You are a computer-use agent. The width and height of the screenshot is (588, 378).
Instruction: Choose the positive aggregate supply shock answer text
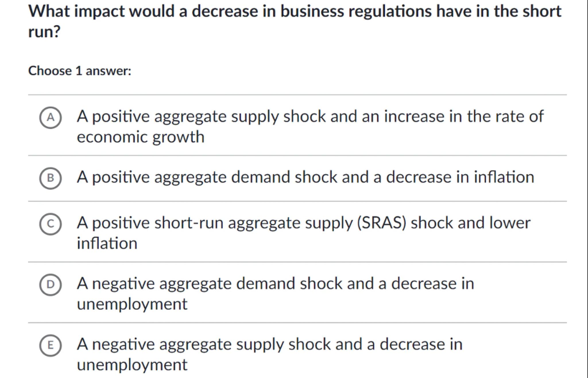[x=310, y=116]
